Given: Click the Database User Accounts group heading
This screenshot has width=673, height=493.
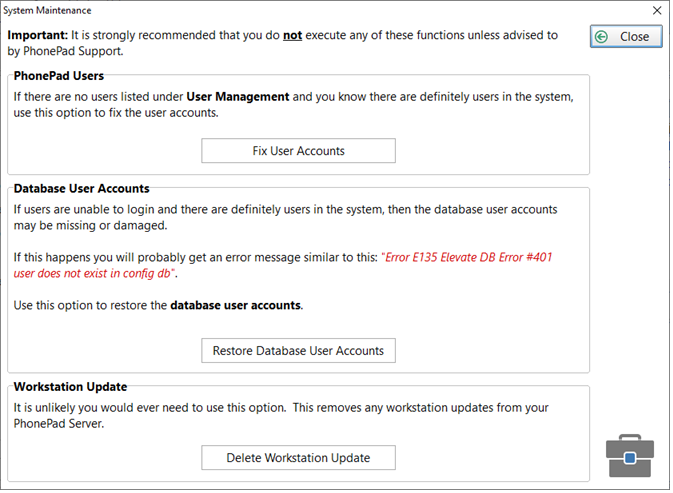Looking at the screenshot, I should [x=82, y=188].
